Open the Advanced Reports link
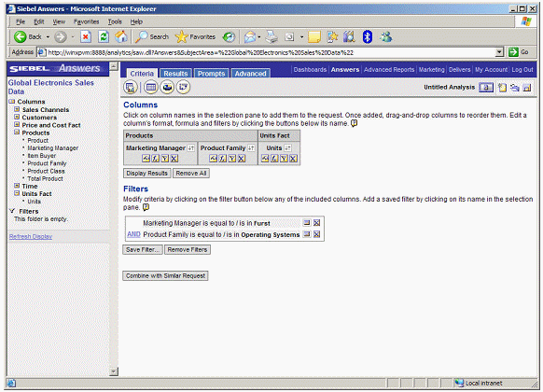Image resolution: width=543 pixels, height=392 pixels. [x=389, y=70]
